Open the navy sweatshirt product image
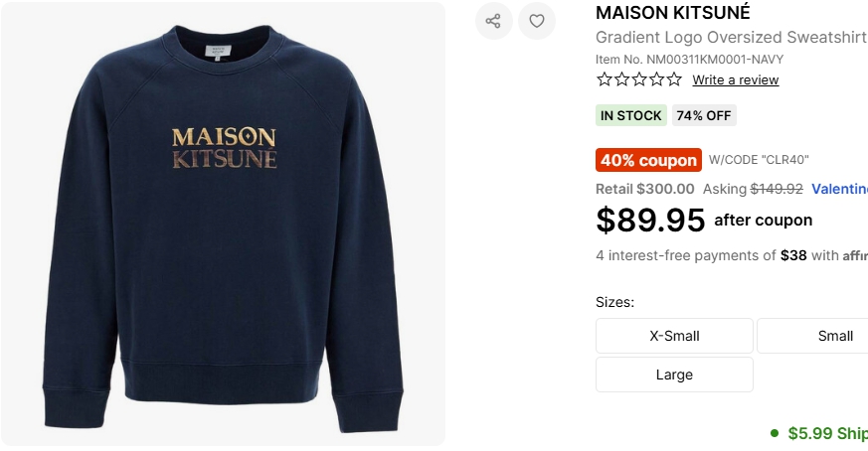 (223, 225)
